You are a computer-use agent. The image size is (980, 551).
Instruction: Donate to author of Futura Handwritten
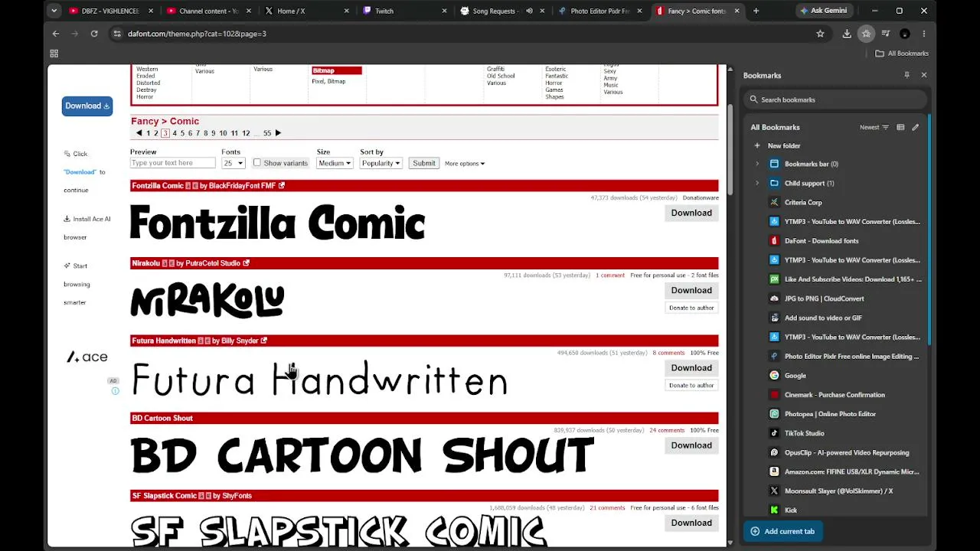[x=691, y=385]
